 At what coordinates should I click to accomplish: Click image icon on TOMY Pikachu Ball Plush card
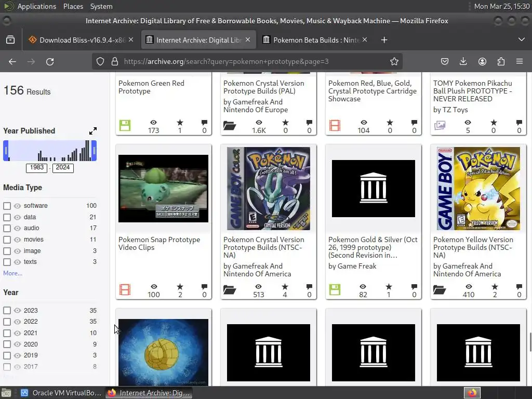[440, 126]
